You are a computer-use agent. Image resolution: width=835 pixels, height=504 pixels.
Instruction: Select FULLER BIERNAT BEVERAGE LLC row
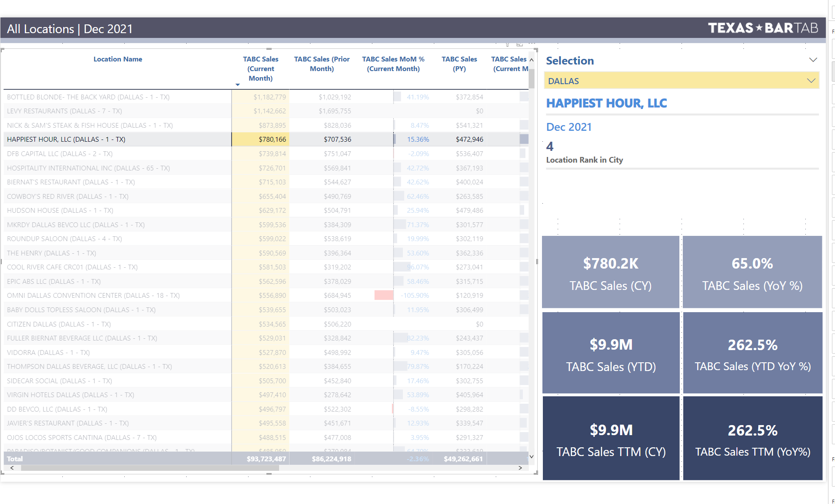click(266, 338)
